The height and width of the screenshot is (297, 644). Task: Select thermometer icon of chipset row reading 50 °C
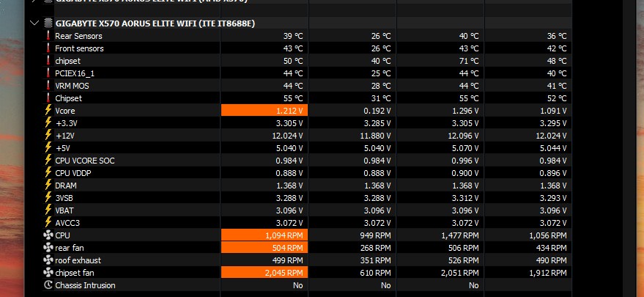pos(48,61)
